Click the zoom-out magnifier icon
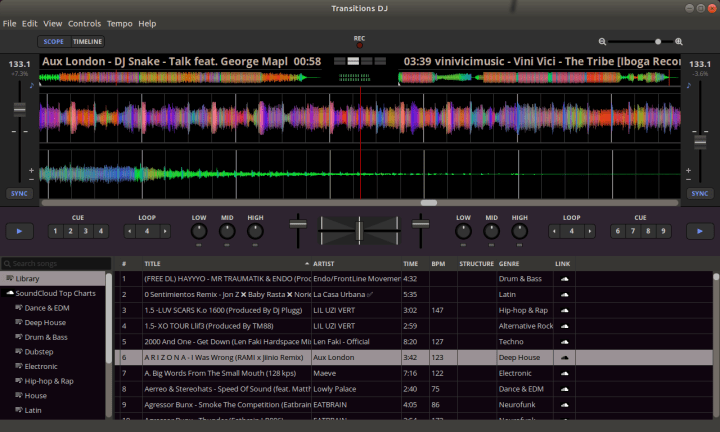Screen dimensions: 720x432 pyautogui.click(x=602, y=42)
